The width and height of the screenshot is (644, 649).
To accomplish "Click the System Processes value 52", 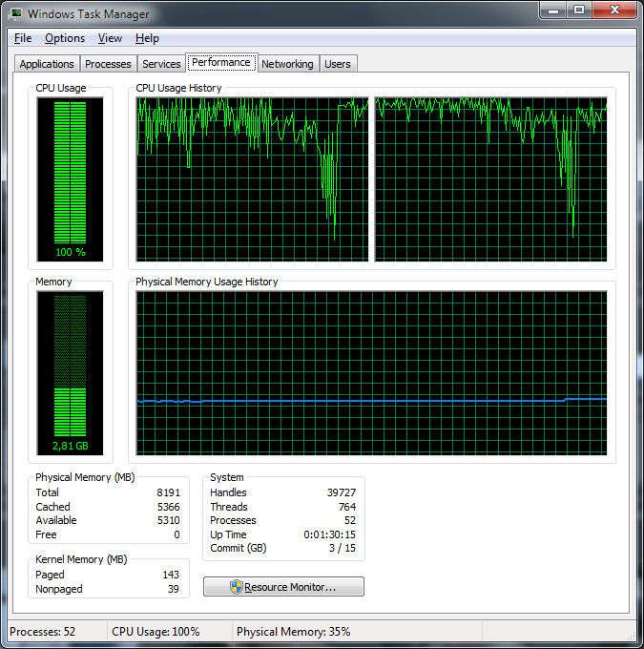I will click(350, 520).
